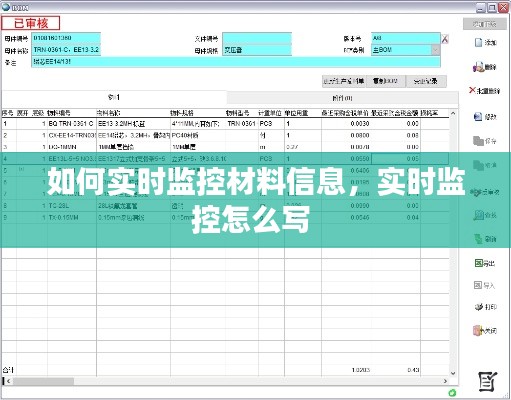Image resolution: width=511 pixels, height=400 pixels.
Task: Click the vertical scrollbar down arrow
Action: (453, 373)
